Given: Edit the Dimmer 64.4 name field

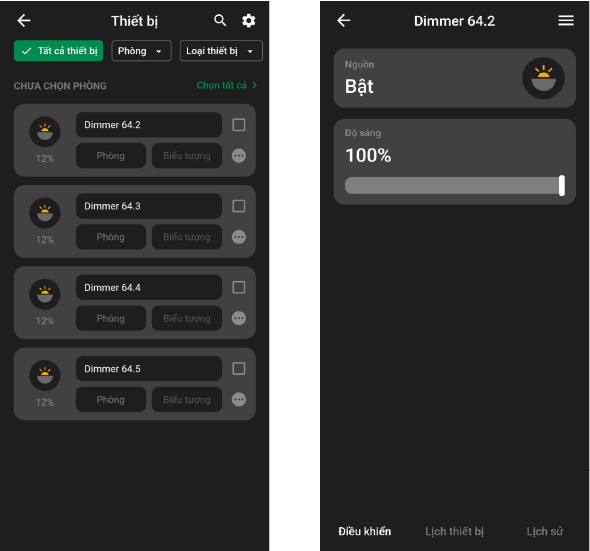Looking at the screenshot, I should [149, 287].
